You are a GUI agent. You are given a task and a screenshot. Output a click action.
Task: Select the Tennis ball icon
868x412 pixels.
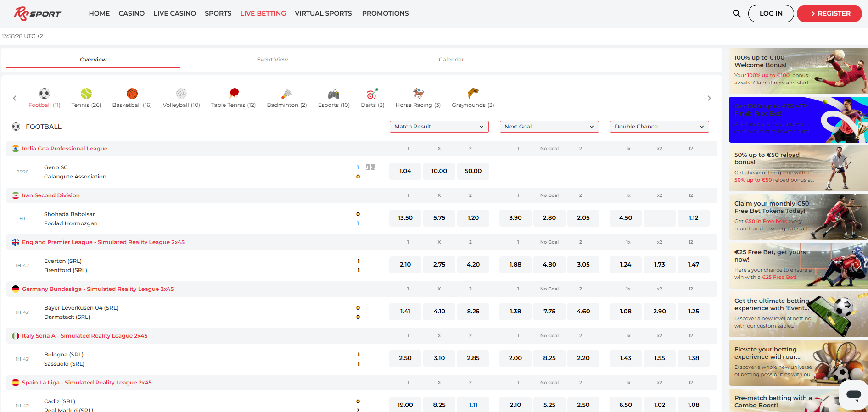point(86,94)
